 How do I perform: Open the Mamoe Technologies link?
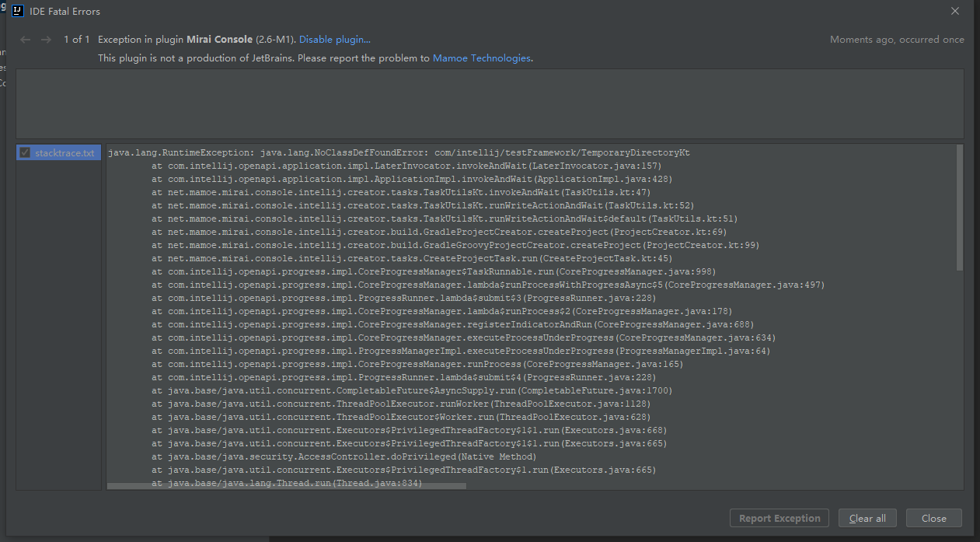point(482,57)
